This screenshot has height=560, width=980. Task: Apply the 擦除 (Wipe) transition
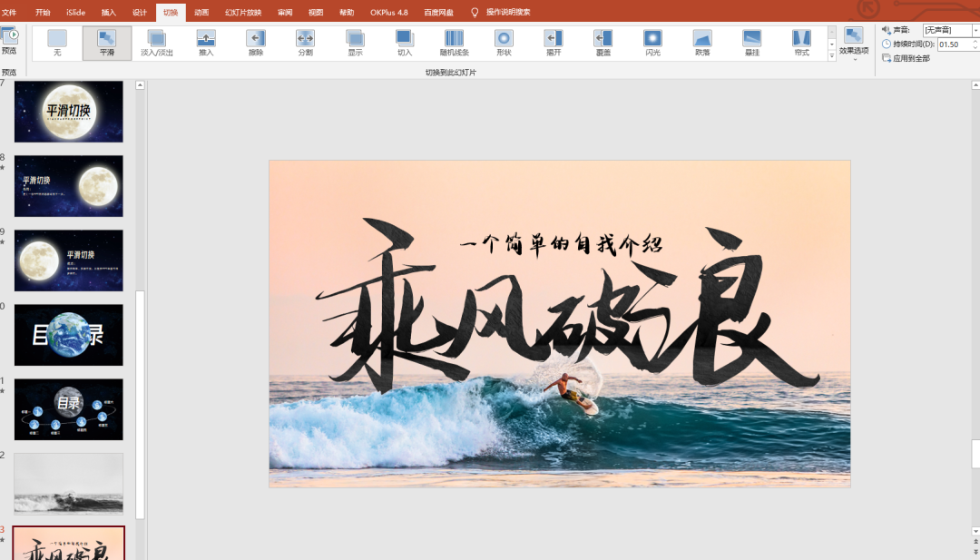point(256,44)
